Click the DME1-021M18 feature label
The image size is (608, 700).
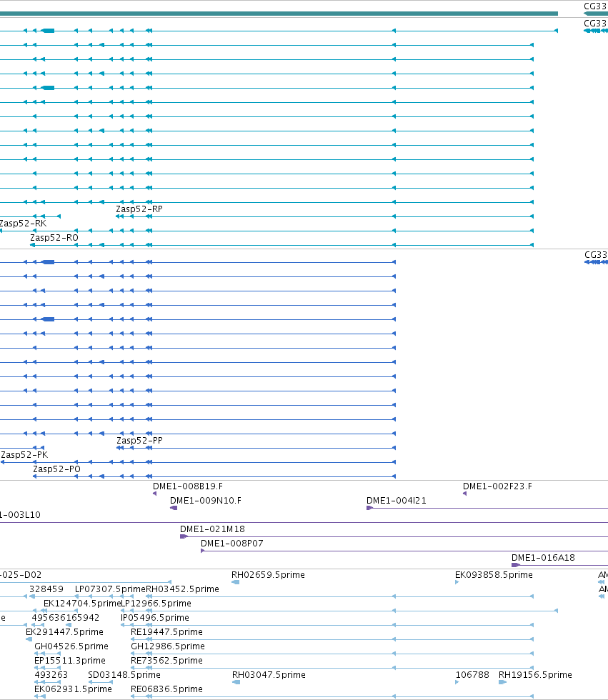coord(212,529)
